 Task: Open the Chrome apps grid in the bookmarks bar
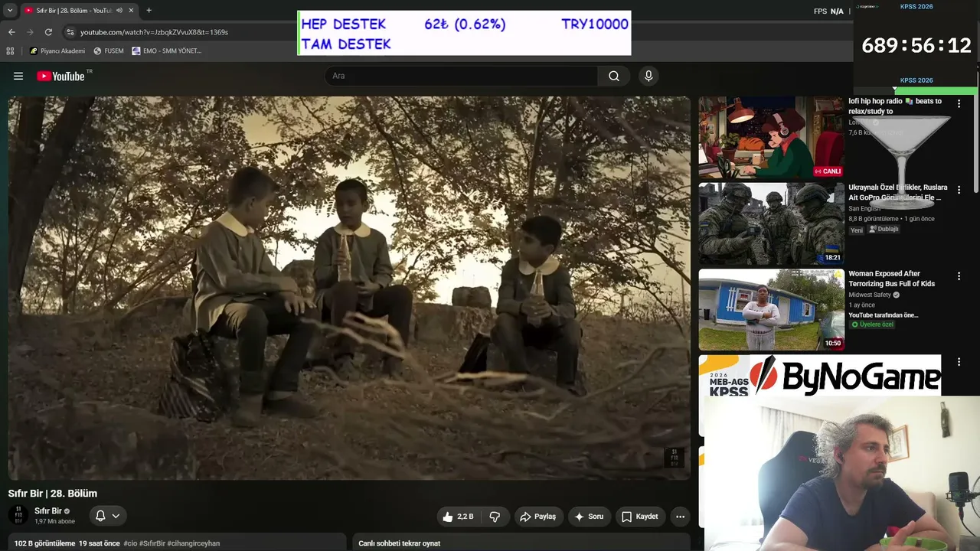[10, 51]
